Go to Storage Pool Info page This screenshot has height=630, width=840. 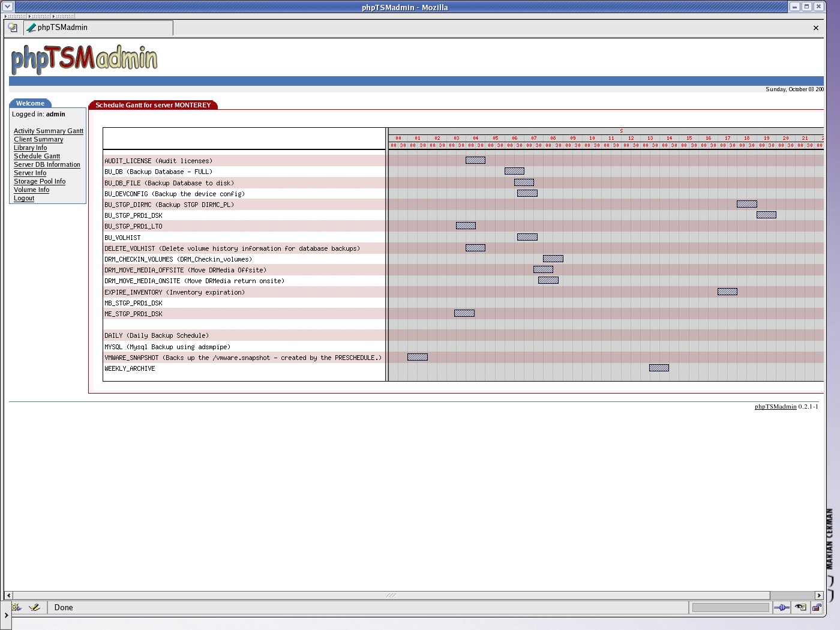pyautogui.click(x=40, y=181)
